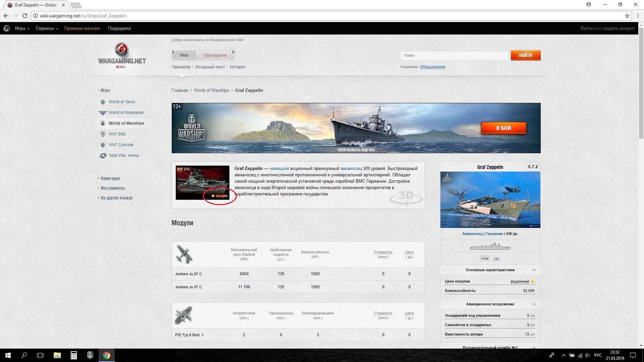
Task: Click the taskbar search magnifier
Action: click(x=24, y=355)
